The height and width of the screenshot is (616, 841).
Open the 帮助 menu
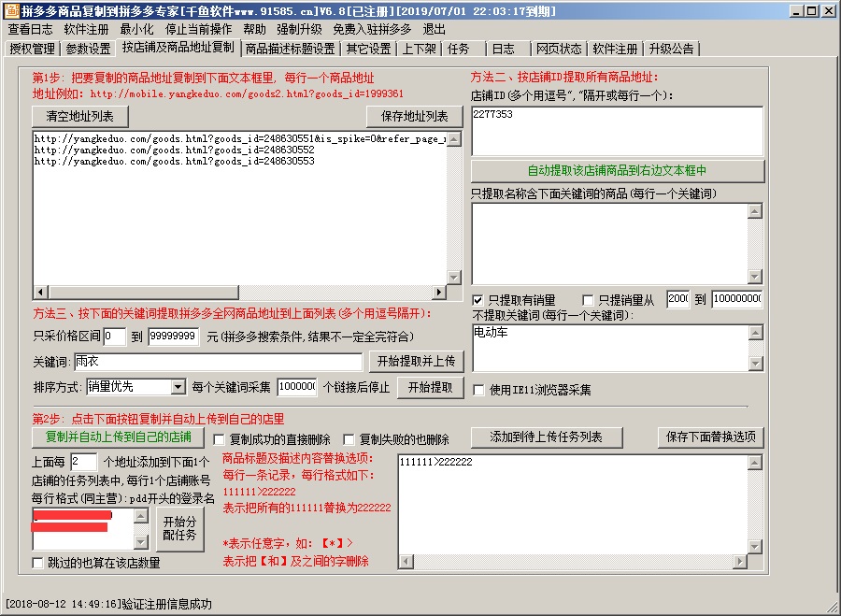[254, 29]
